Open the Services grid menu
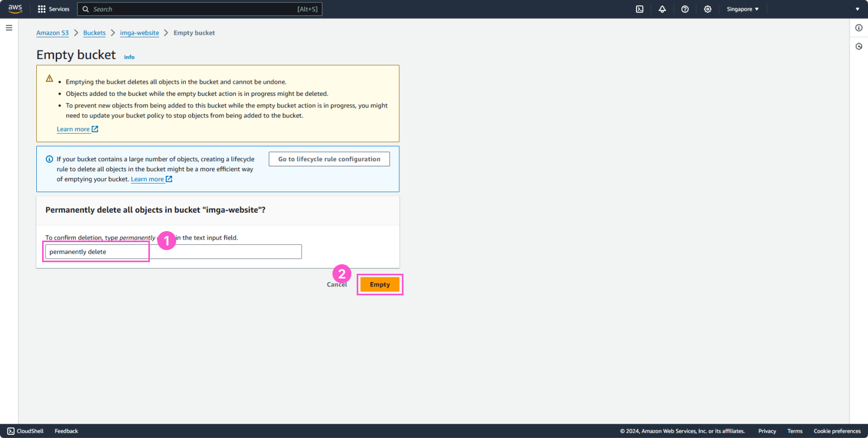 pos(54,9)
